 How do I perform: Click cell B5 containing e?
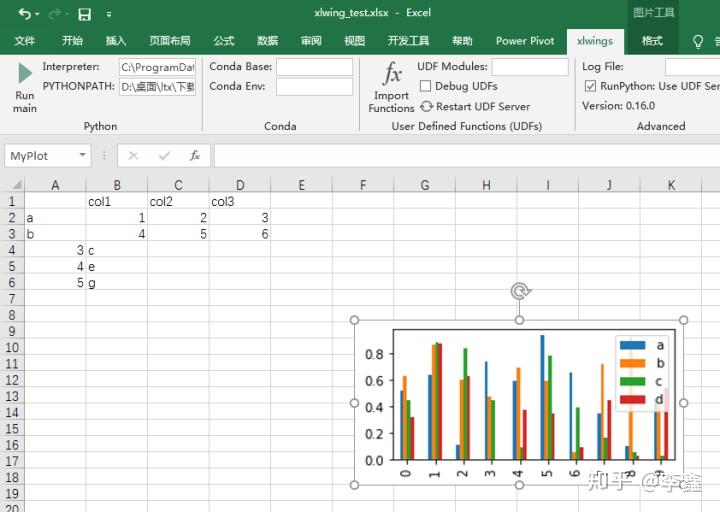pos(117,266)
